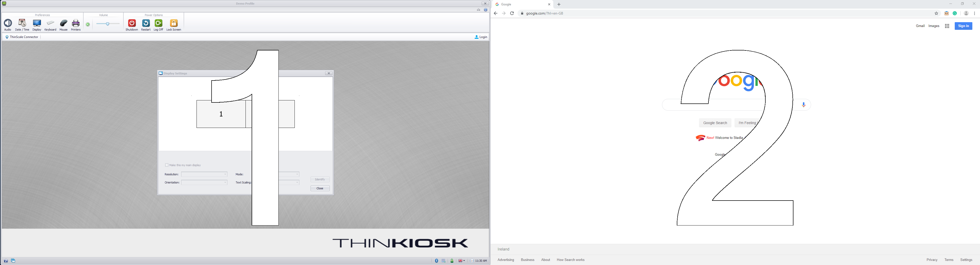The image size is (980, 265).
Task: Open Printers preferences
Action: 76,25
